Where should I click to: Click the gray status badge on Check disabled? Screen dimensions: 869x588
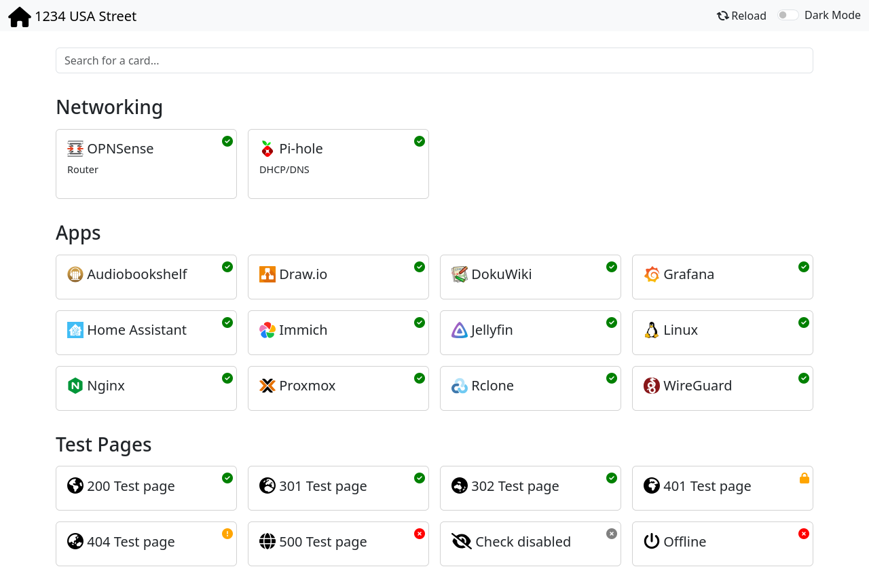coord(612,534)
